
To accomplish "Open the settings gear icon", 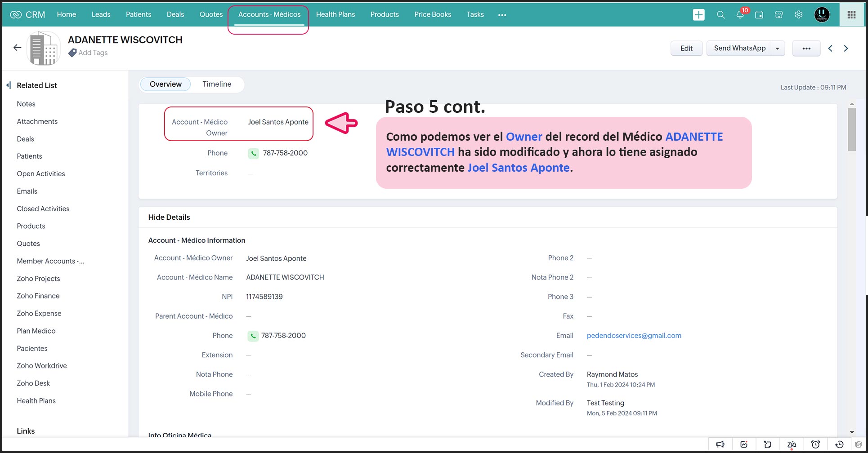I will coord(799,15).
